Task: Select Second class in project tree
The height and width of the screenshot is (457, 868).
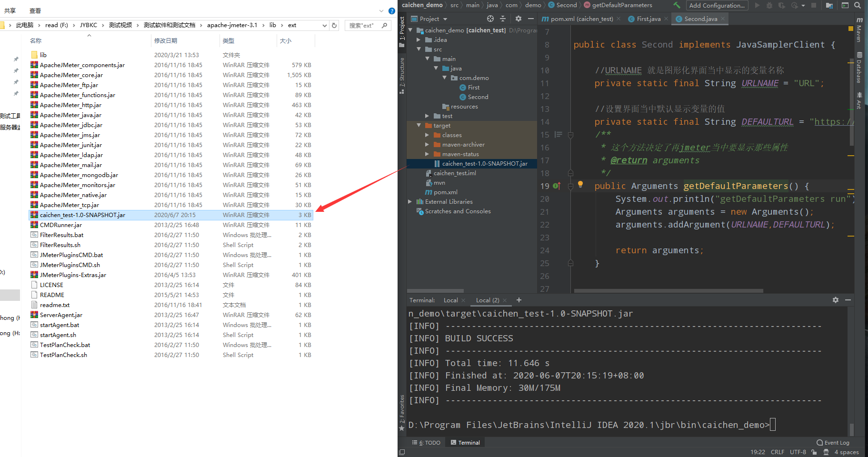Action: (x=478, y=97)
